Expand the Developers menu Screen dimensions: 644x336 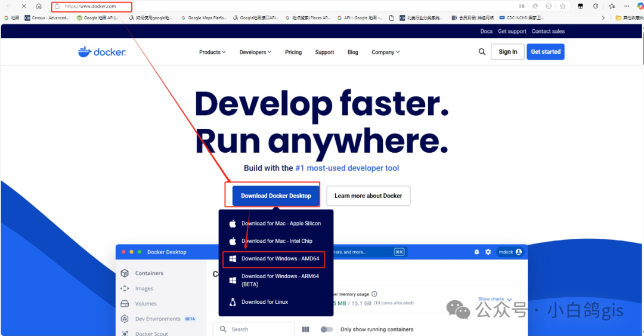click(x=255, y=53)
